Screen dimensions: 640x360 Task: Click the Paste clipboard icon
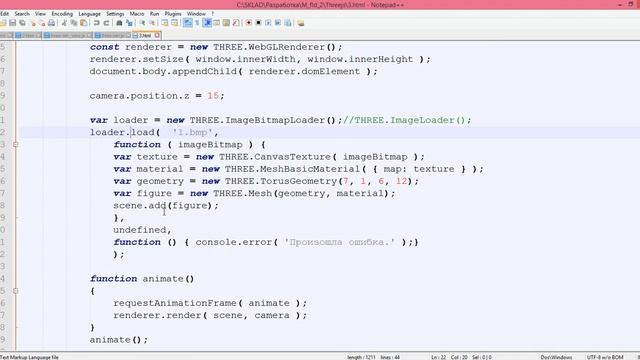pyautogui.click(x=84, y=23)
